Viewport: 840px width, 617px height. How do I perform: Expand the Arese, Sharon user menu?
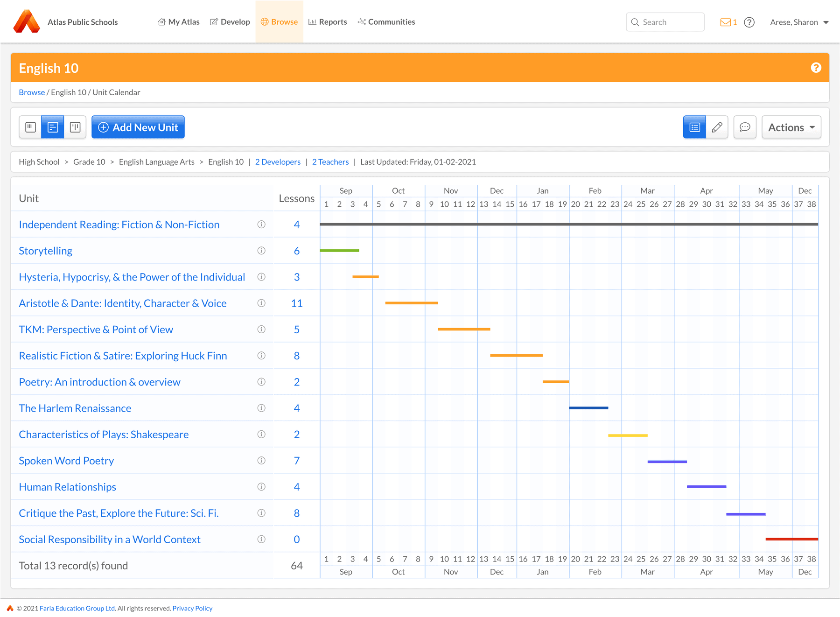coord(799,22)
